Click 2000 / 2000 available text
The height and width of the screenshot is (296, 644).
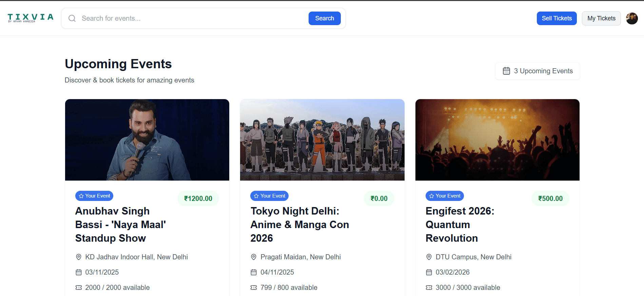(118, 288)
